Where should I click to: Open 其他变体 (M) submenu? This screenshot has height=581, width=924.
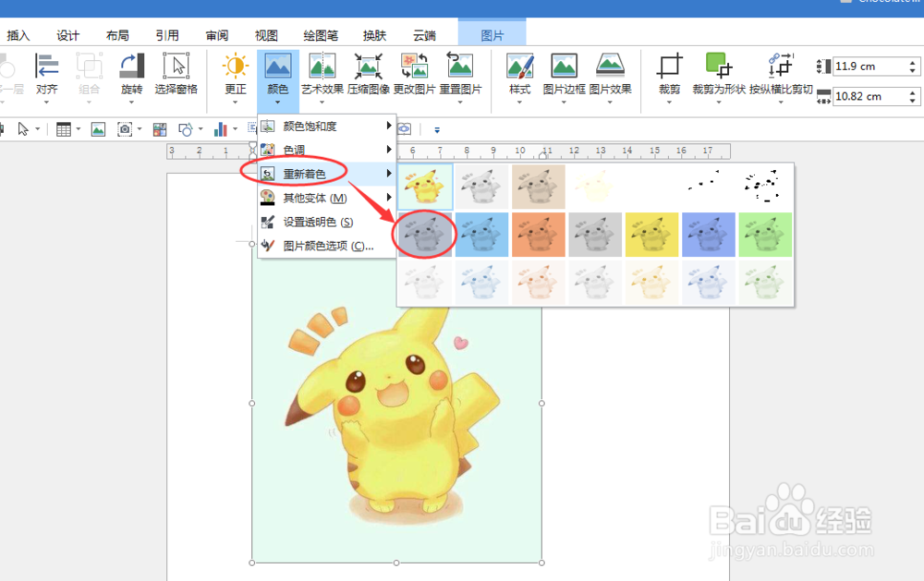click(x=326, y=198)
